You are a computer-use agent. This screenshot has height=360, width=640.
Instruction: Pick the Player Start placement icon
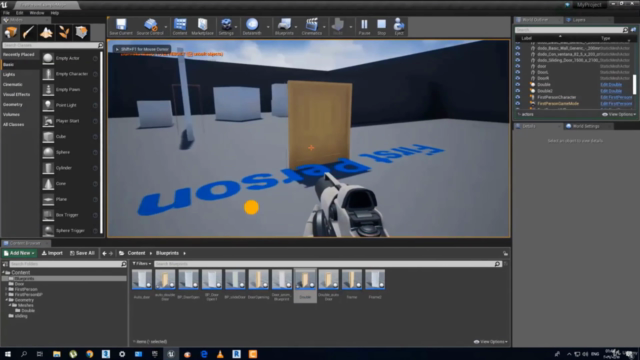[x=48, y=121]
